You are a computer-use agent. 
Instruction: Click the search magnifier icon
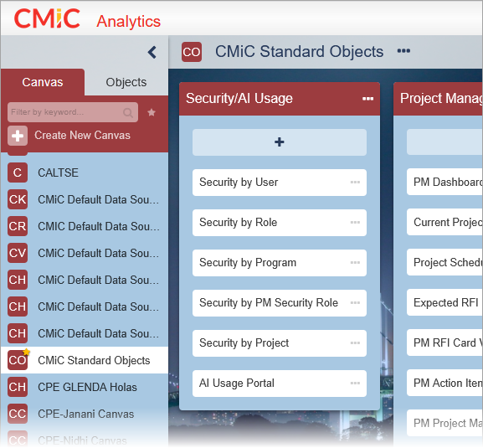(128, 112)
